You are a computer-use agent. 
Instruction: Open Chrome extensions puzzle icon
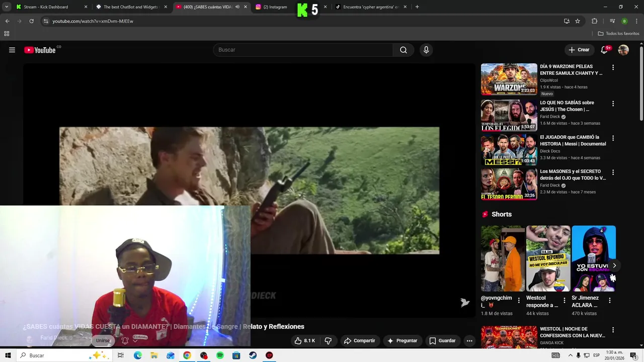595,21
